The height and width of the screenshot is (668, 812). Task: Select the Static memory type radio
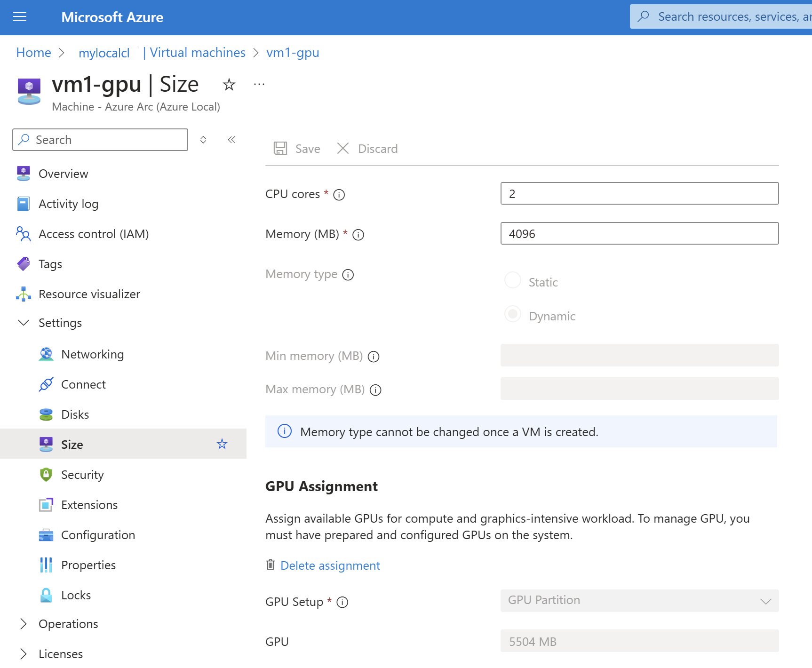[513, 280]
